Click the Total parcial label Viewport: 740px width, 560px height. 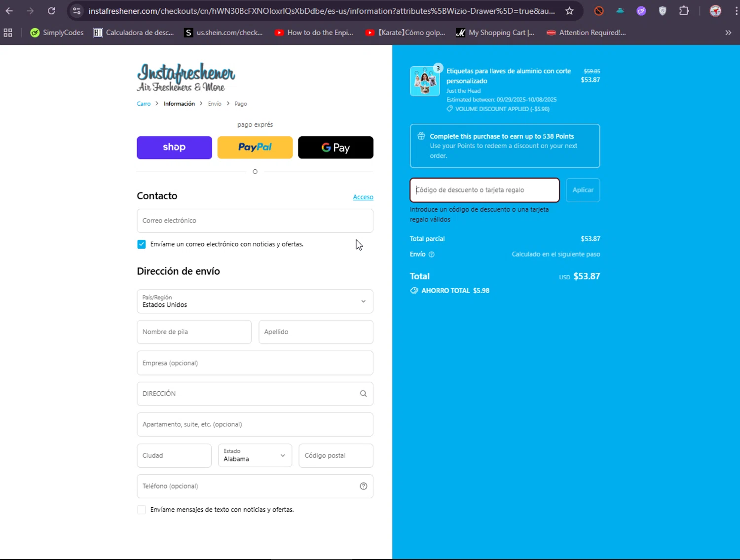(x=427, y=239)
